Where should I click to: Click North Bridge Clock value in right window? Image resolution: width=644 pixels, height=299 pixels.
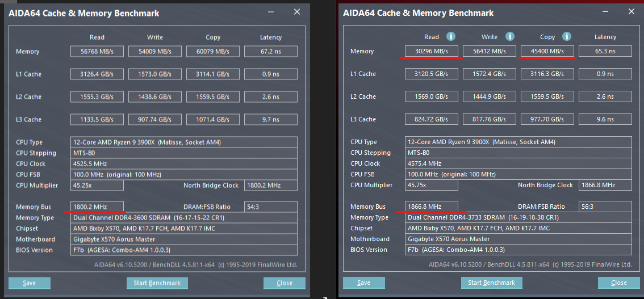pyautogui.click(x=605, y=185)
